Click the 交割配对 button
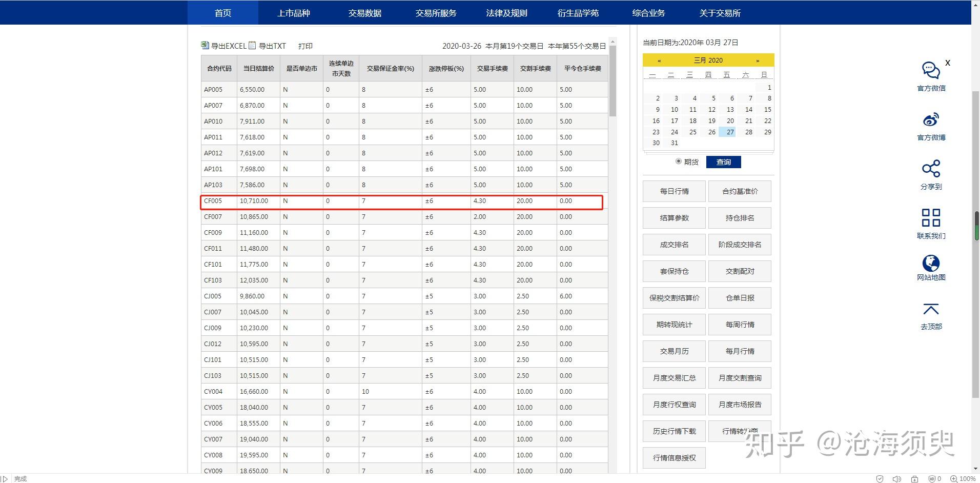The width and height of the screenshot is (980, 483). [x=740, y=271]
